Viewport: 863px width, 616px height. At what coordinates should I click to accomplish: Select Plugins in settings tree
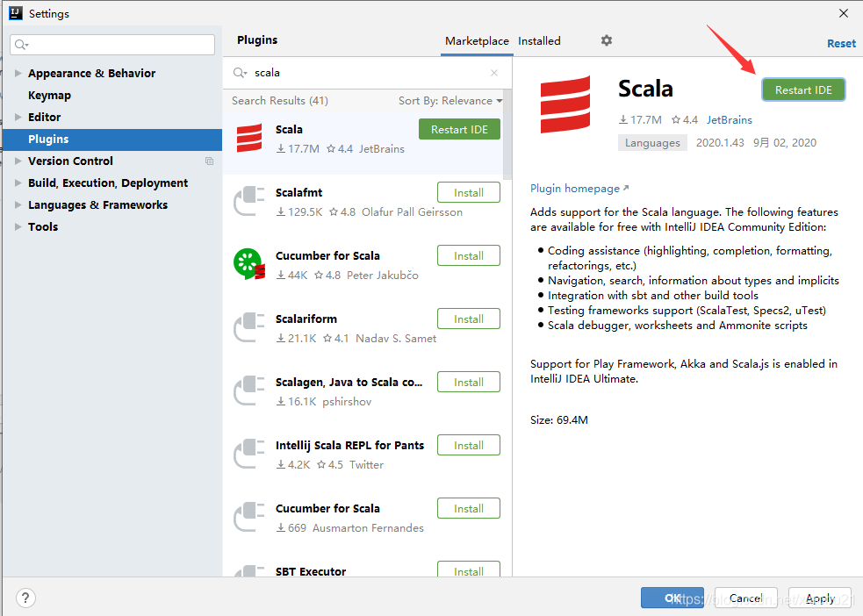[112, 140]
